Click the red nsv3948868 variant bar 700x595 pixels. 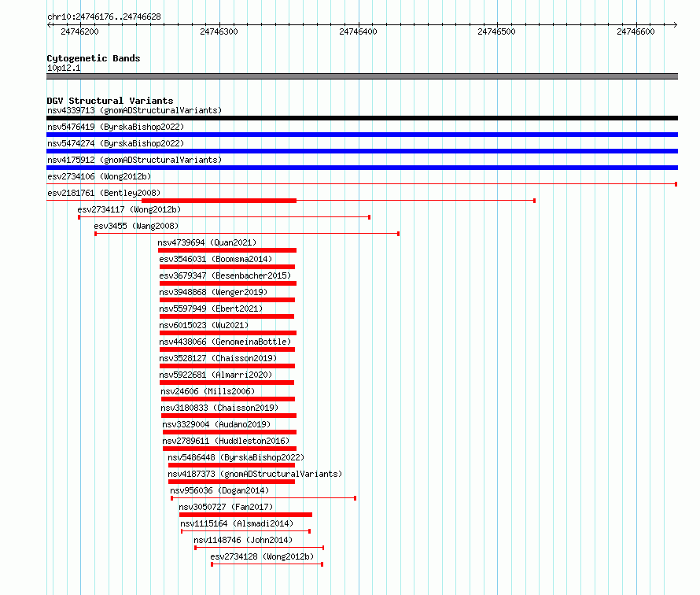[227, 300]
